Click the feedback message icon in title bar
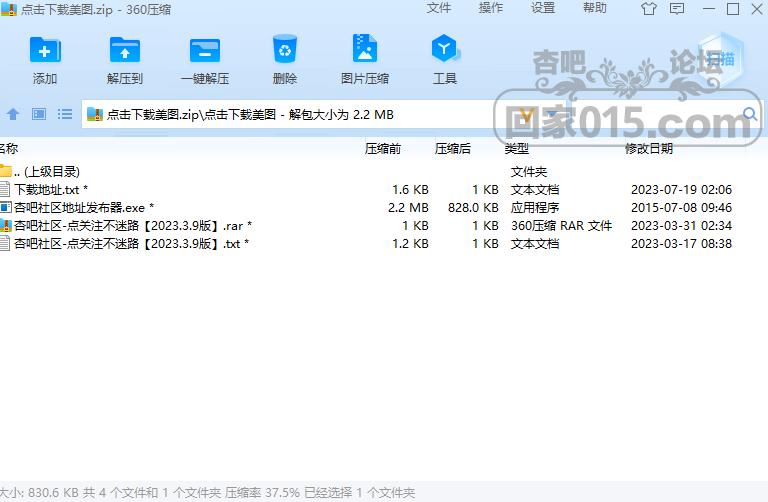The width and height of the screenshot is (768, 502). [x=677, y=9]
